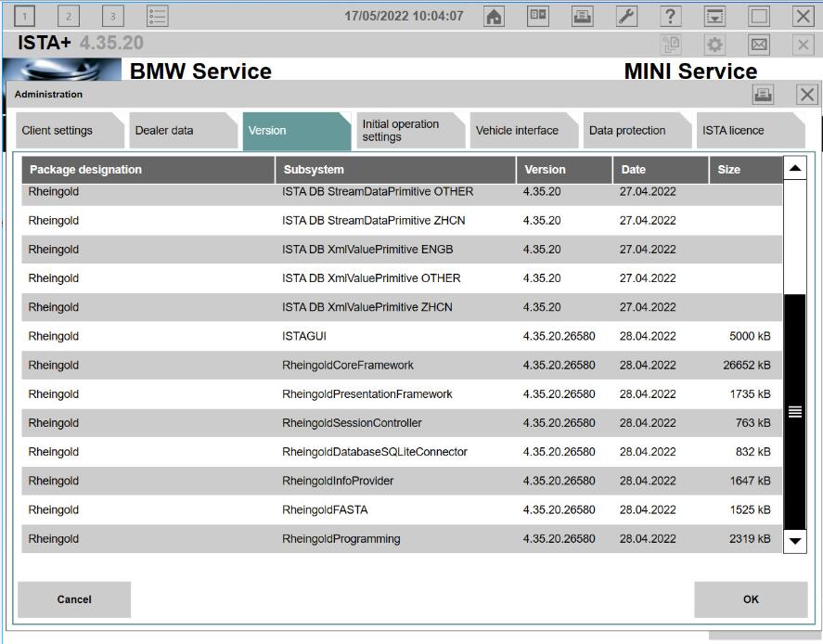This screenshot has height=644, width=823.
Task: Click the Package designation column header
Action: click(x=148, y=170)
